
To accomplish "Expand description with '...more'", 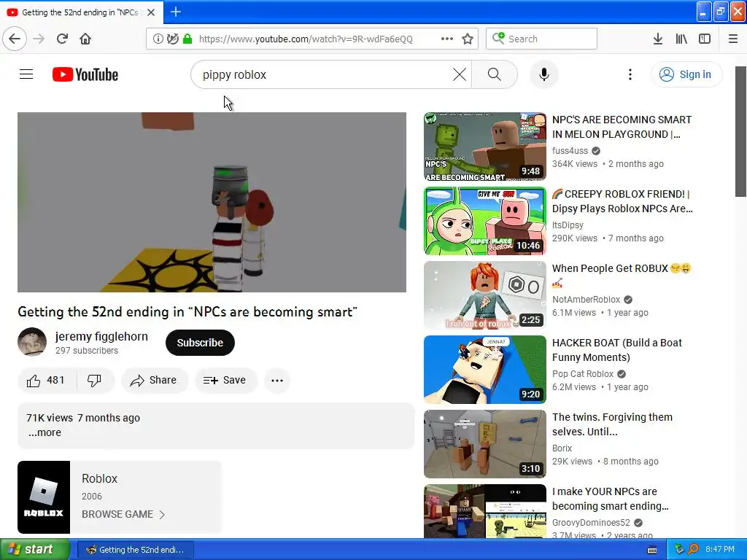I will tap(44, 432).
